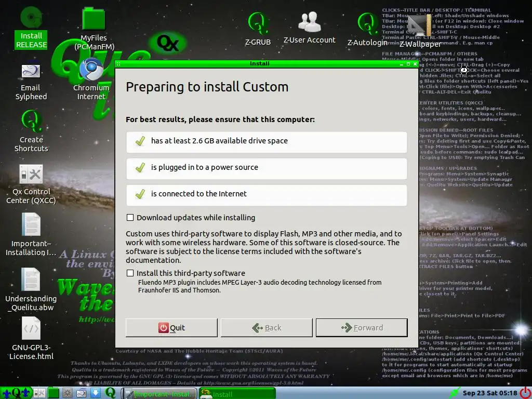Viewport: 532px width, 399px height.
Task: Click the Quit button in installer
Action: (x=171, y=328)
